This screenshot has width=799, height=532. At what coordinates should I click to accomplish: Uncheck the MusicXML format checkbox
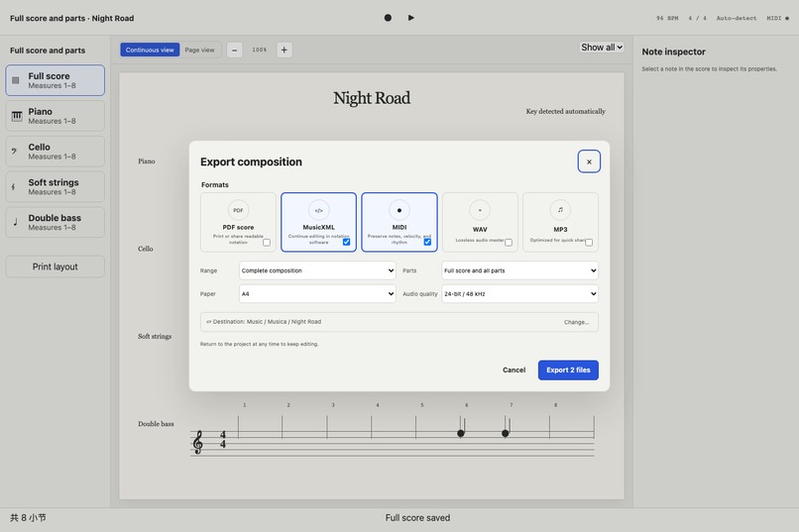coord(347,242)
